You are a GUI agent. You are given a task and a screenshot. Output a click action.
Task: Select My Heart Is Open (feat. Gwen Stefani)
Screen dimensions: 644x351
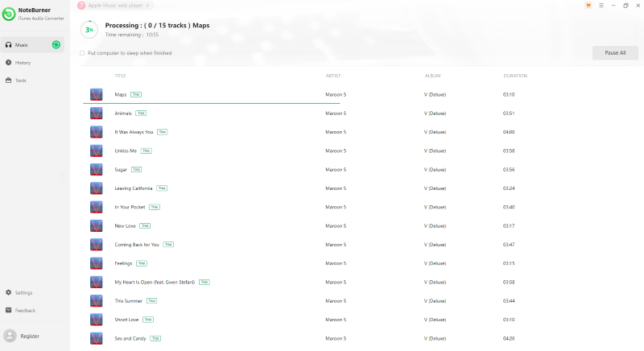click(x=155, y=282)
